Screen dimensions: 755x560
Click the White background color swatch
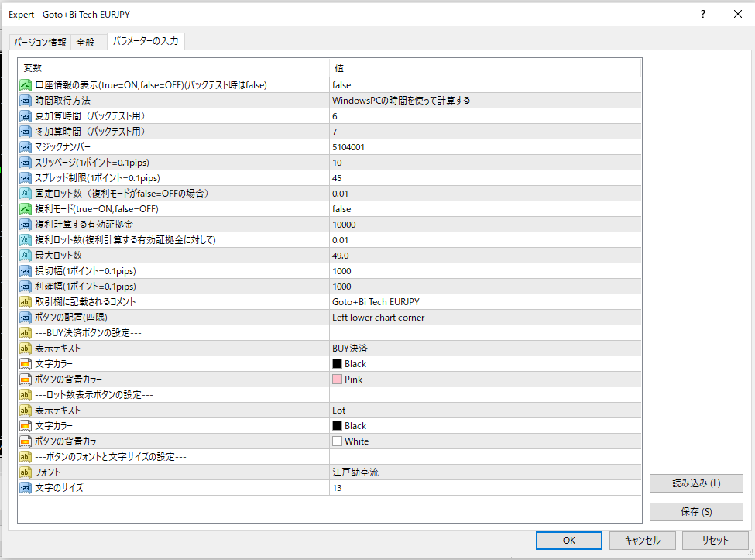tap(337, 441)
